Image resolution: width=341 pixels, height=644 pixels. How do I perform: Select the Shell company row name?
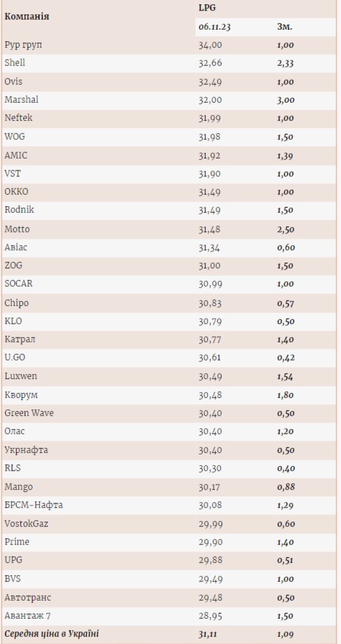coord(15,63)
